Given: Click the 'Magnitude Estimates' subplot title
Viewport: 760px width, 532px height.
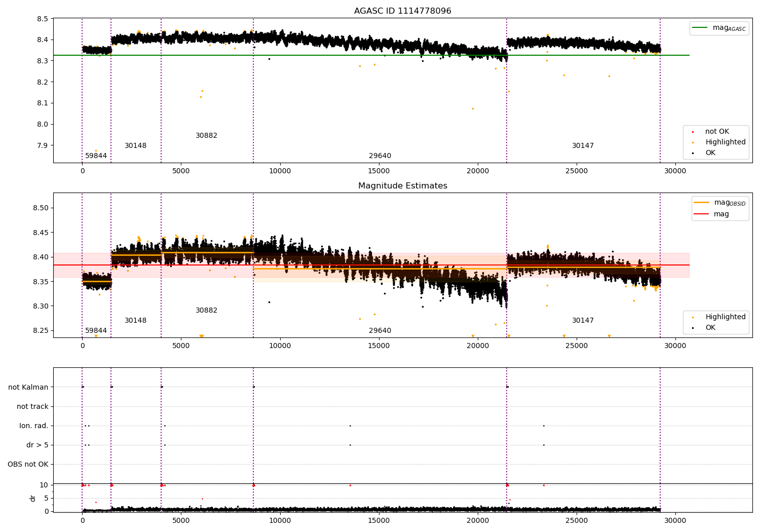Looking at the screenshot, I should pyautogui.click(x=402, y=186).
